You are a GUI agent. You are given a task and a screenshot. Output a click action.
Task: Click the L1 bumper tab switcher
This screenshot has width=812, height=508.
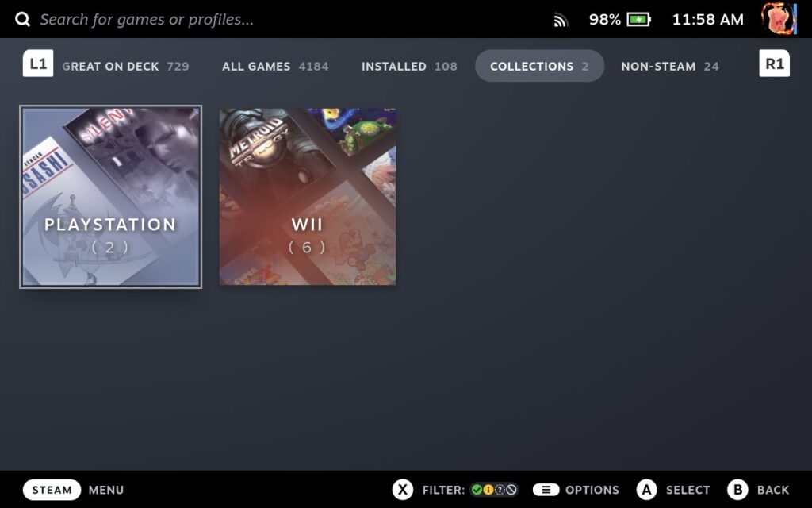tap(38, 63)
